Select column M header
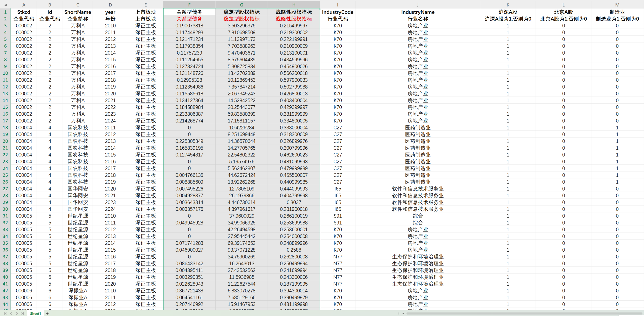Screen dimensions: 644x316 click(617, 5)
